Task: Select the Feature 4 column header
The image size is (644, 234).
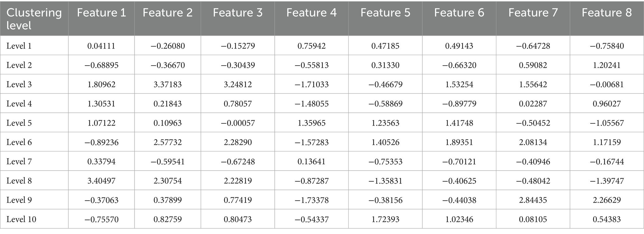Action: [311, 12]
